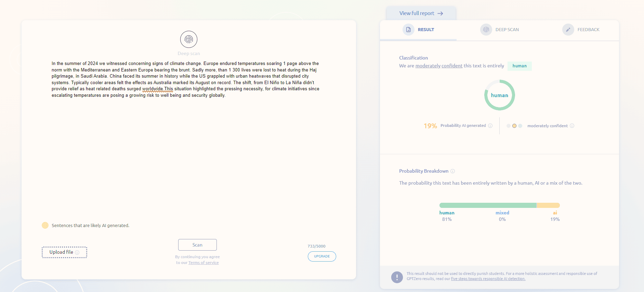Click the Deep scan fingerprint icon
The width and height of the screenshot is (644, 292).
[x=189, y=39]
